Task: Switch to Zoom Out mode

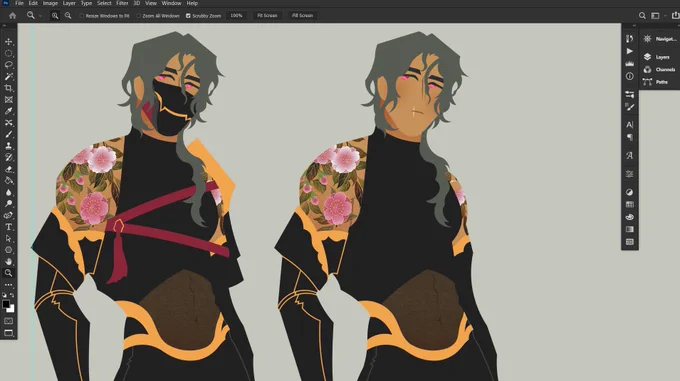Action: point(68,16)
